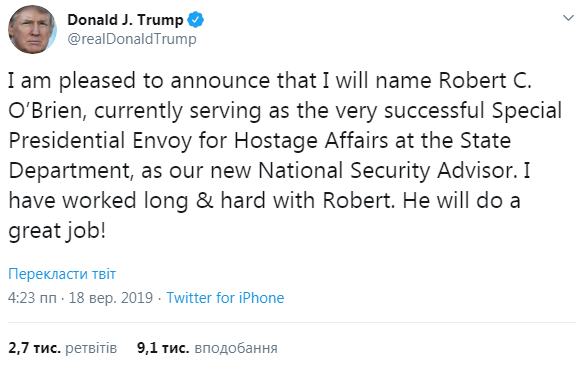Click the words "great job!" in tweet
This screenshot has width=585, height=368.
(57, 231)
